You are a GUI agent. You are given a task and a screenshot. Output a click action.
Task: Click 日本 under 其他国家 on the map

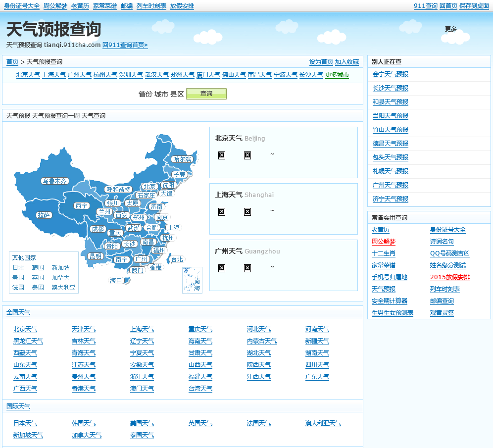18,268
